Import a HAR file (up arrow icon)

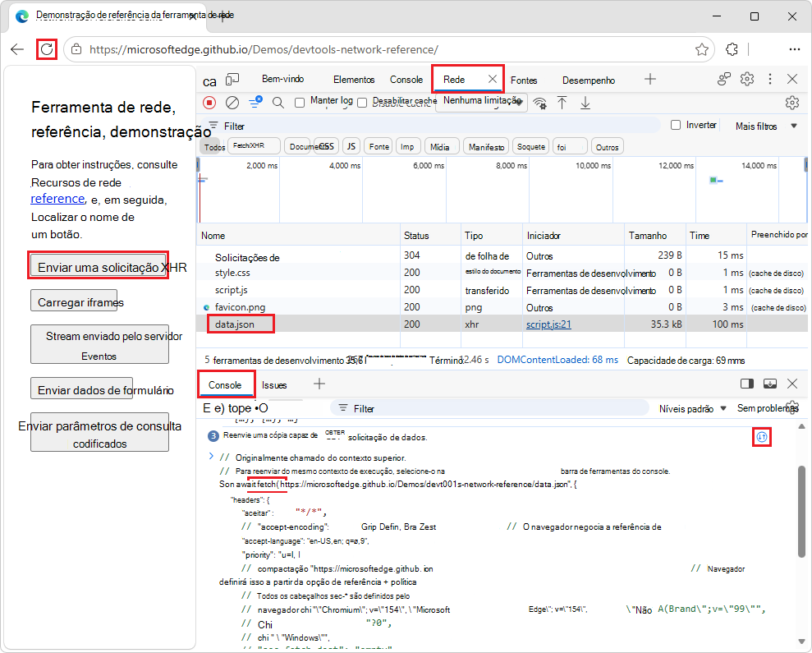pos(562,103)
